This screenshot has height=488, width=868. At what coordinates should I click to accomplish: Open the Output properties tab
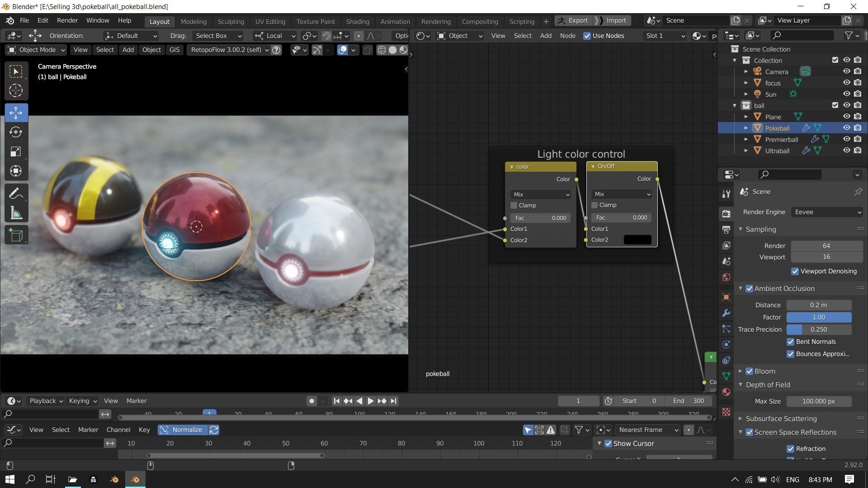point(726,230)
